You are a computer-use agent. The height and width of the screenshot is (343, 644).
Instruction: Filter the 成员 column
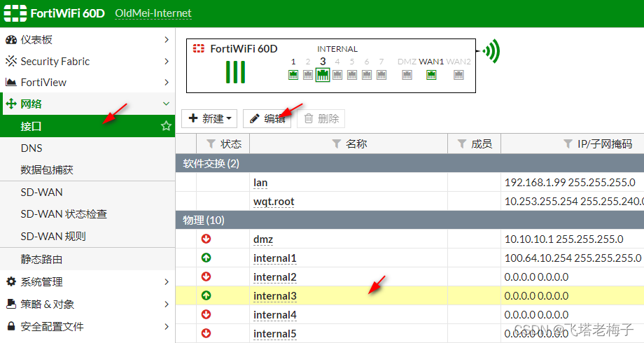[x=461, y=143]
